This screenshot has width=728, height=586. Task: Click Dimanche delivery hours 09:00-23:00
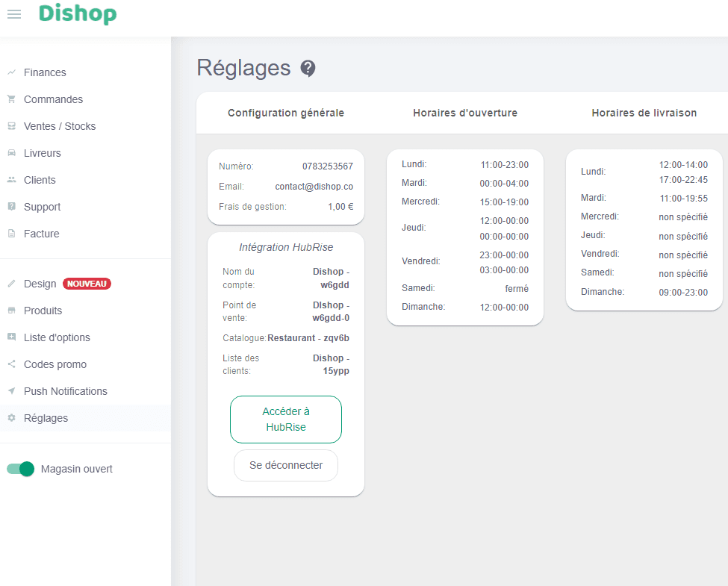(683, 293)
